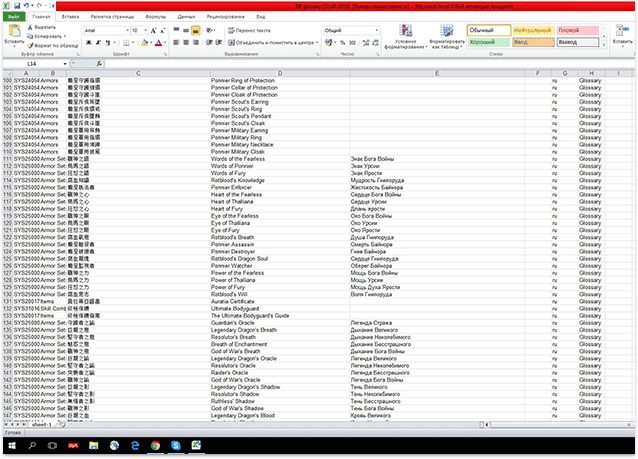The width and height of the screenshot is (638, 459).
Task: Toggle top vertical alignment
Action: click(176, 31)
